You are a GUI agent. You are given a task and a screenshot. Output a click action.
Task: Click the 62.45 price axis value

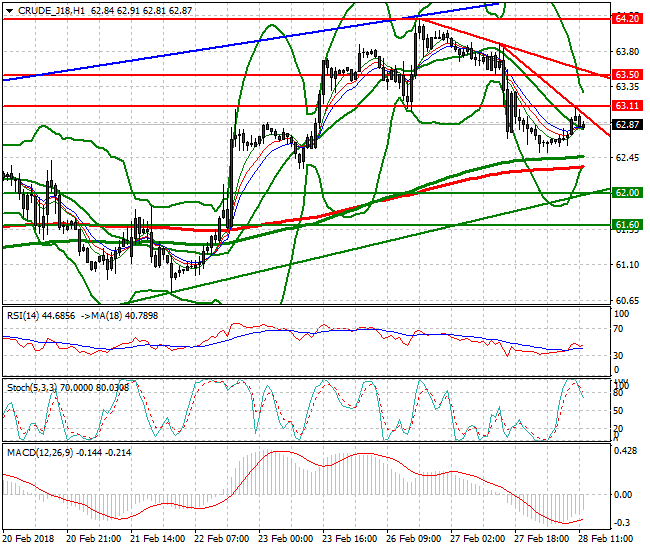click(x=627, y=158)
